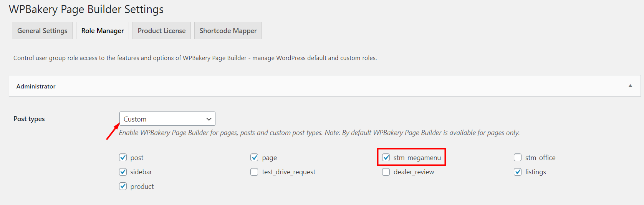644x205 pixels.
Task: Open the Product License tab
Action: [x=162, y=31]
